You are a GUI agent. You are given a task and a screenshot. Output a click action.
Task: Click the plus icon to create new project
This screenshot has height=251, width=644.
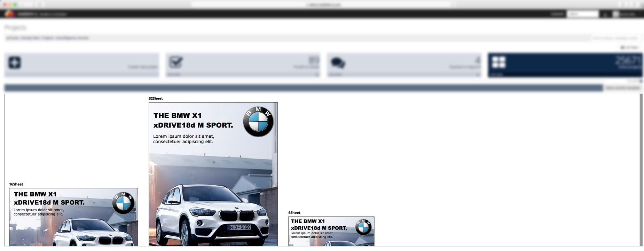pos(15,63)
